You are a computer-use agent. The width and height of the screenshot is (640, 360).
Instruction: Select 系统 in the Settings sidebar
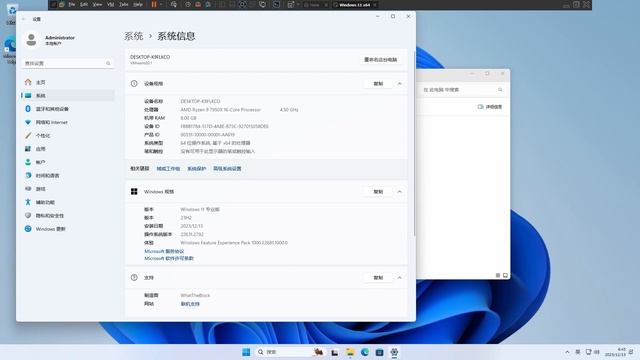pyautogui.click(x=67, y=96)
